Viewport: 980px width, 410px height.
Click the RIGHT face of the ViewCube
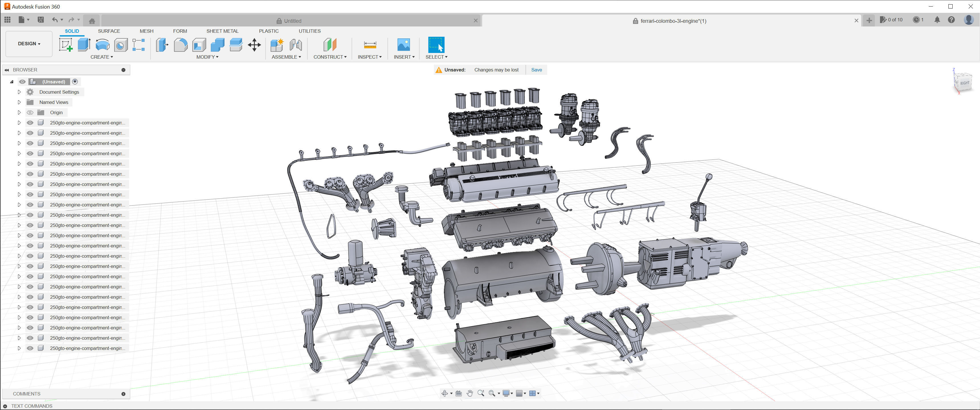(964, 83)
